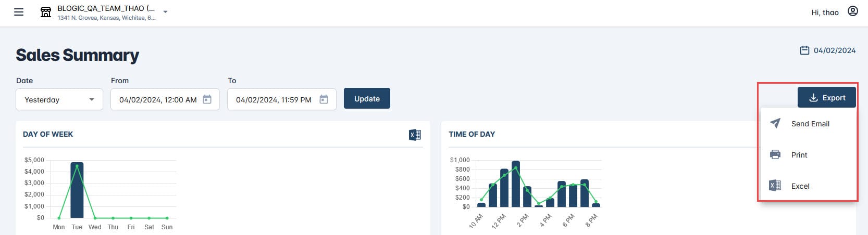868x235 pixels.
Task: Export Day of Week chart to Excel
Action: pos(415,135)
